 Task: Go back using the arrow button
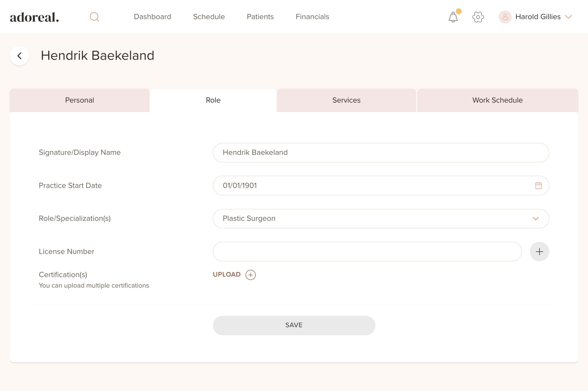[x=19, y=56]
